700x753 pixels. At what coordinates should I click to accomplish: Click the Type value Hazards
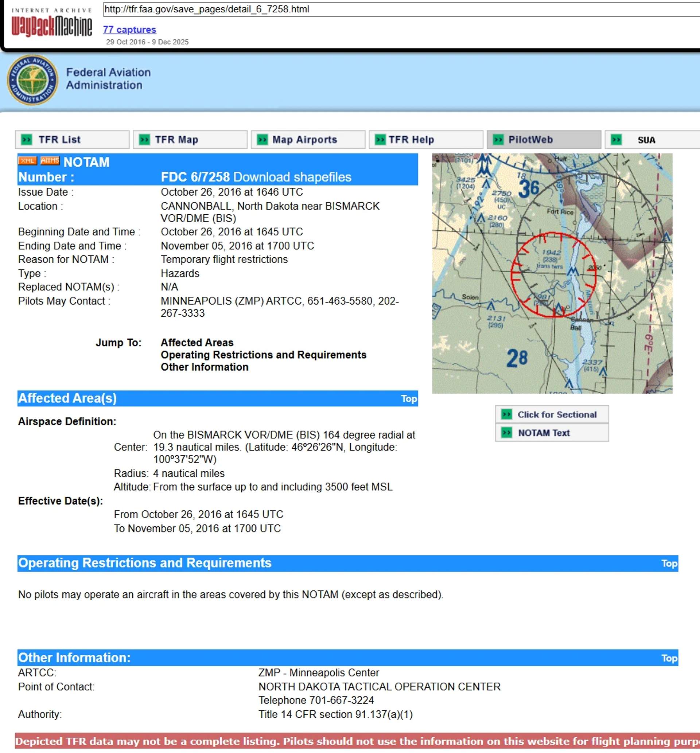pyautogui.click(x=180, y=273)
